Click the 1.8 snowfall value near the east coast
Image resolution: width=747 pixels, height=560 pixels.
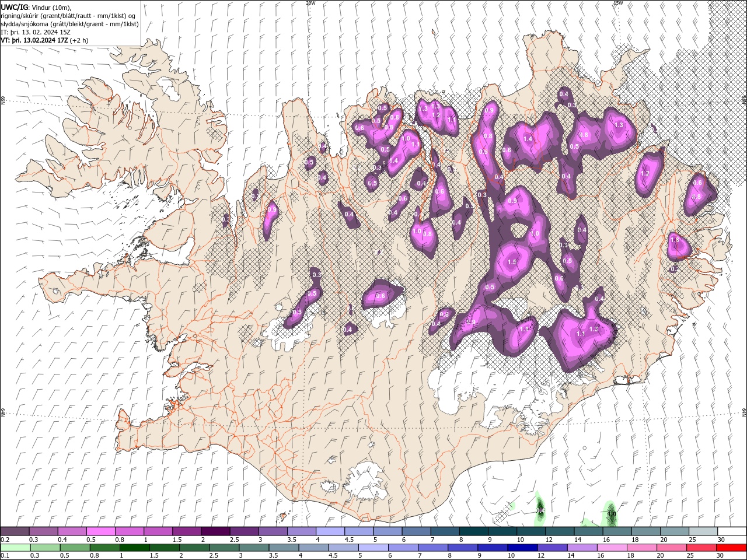675,240
